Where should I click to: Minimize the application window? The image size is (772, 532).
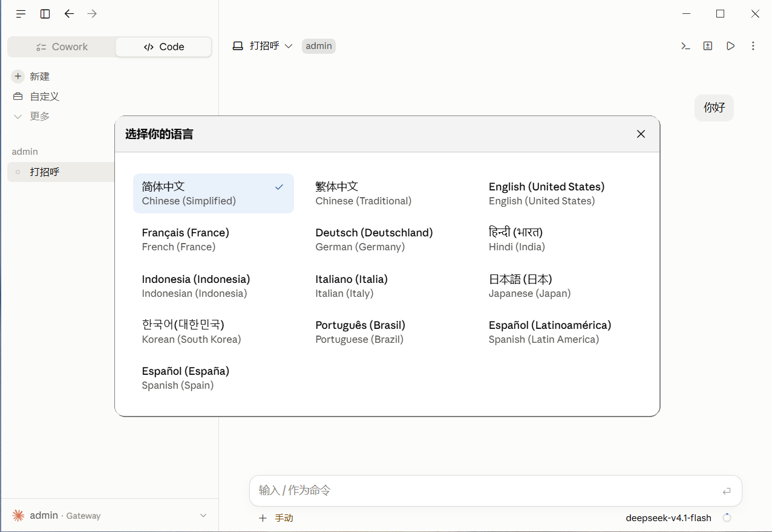[685, 14]
